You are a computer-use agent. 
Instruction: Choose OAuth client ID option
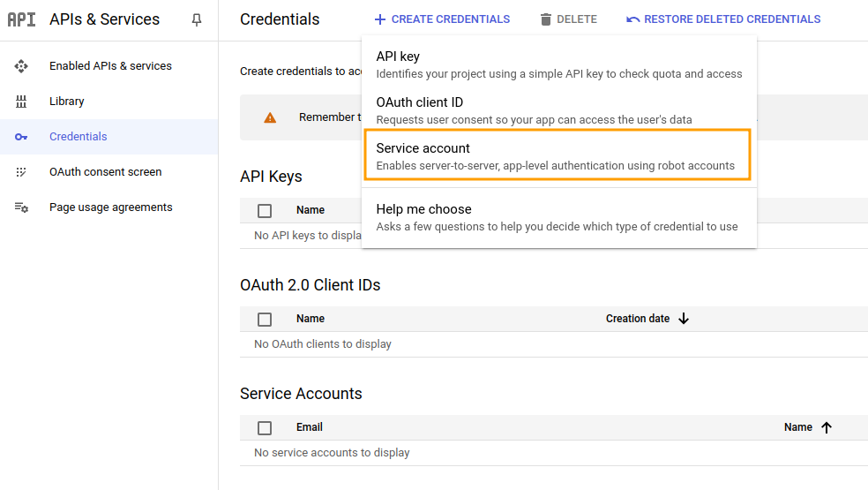click(559, 110)
